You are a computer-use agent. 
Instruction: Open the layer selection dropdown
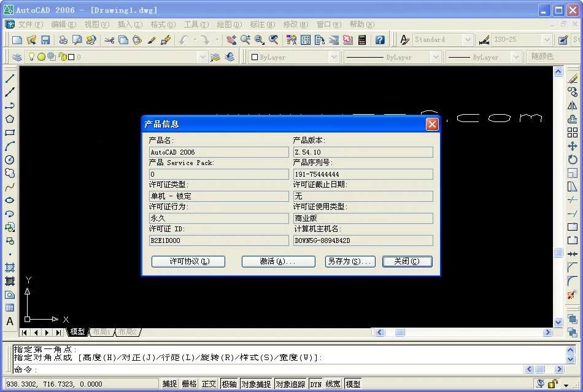(x=203, y=56)
